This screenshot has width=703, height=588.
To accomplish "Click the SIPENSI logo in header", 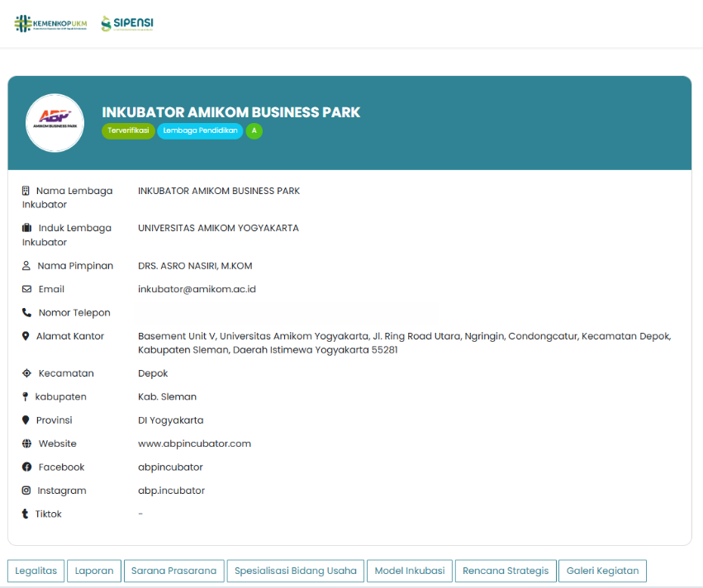I will pos(126,23).
